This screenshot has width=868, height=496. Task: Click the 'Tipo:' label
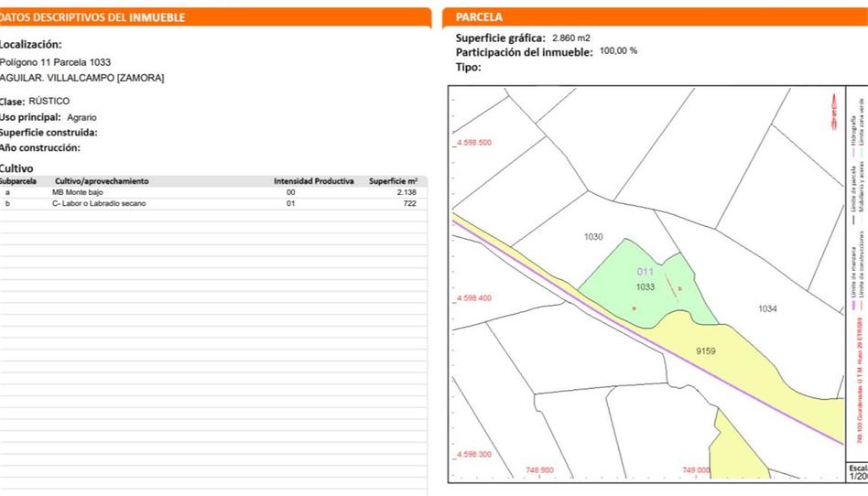[x=468, y=68]
